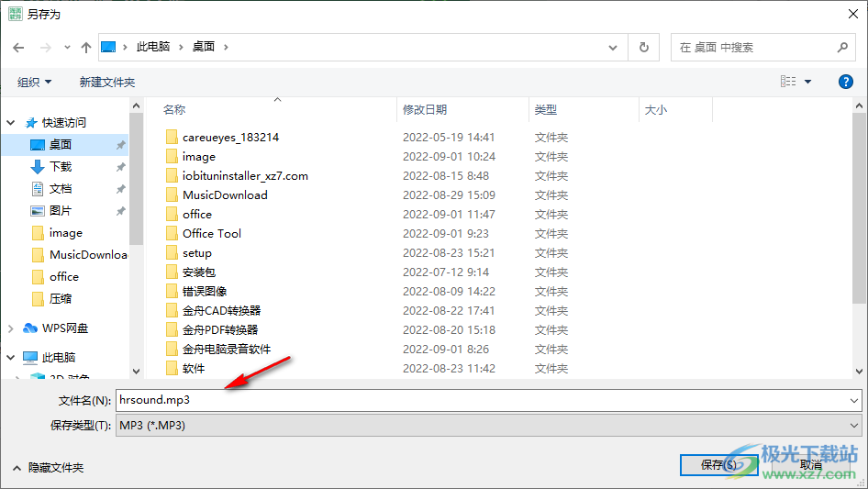Select the MusicDownload folder in file list

point(225,195)
